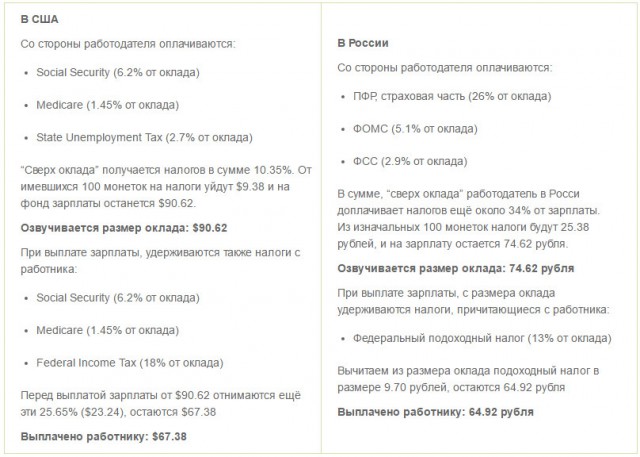Click the sentence mentioning '9.70 рублей'
640x457 pixels.
tap(468, 379)
